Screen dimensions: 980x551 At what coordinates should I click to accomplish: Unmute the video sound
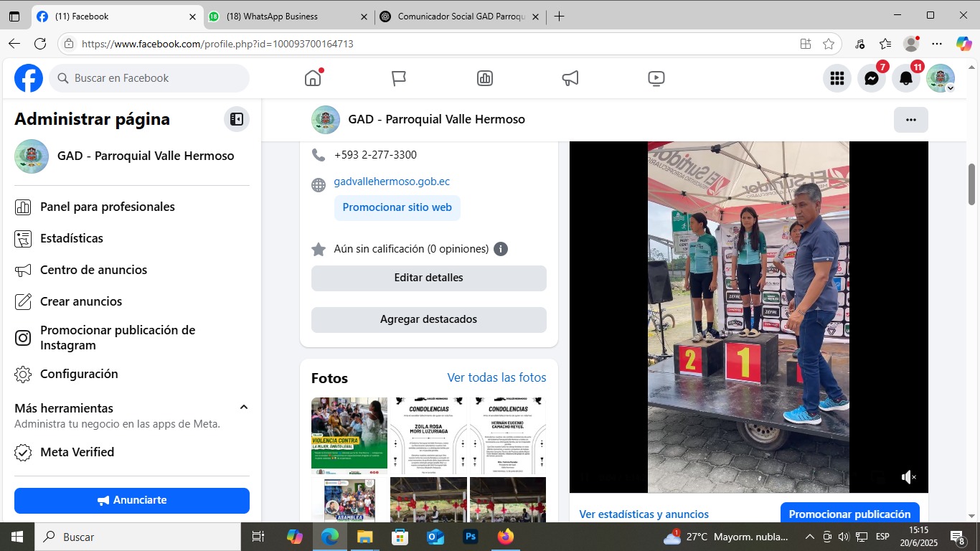(908, 477)
